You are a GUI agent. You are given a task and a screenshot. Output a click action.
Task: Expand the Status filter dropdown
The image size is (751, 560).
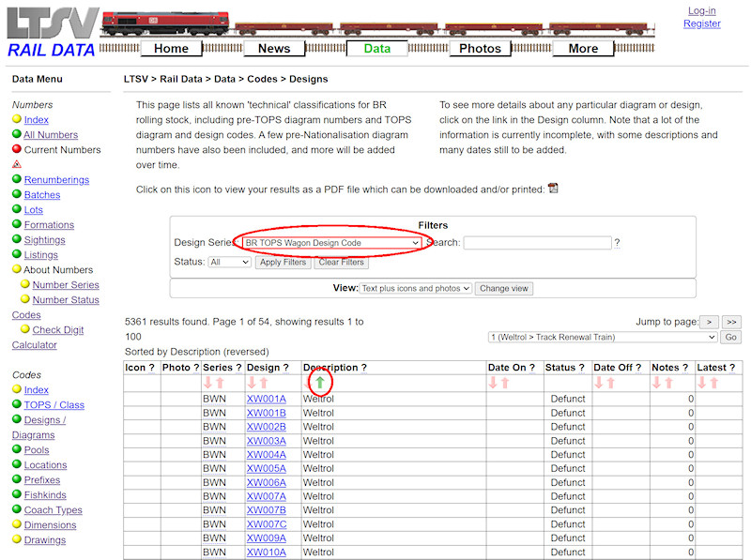coord(230,263)
